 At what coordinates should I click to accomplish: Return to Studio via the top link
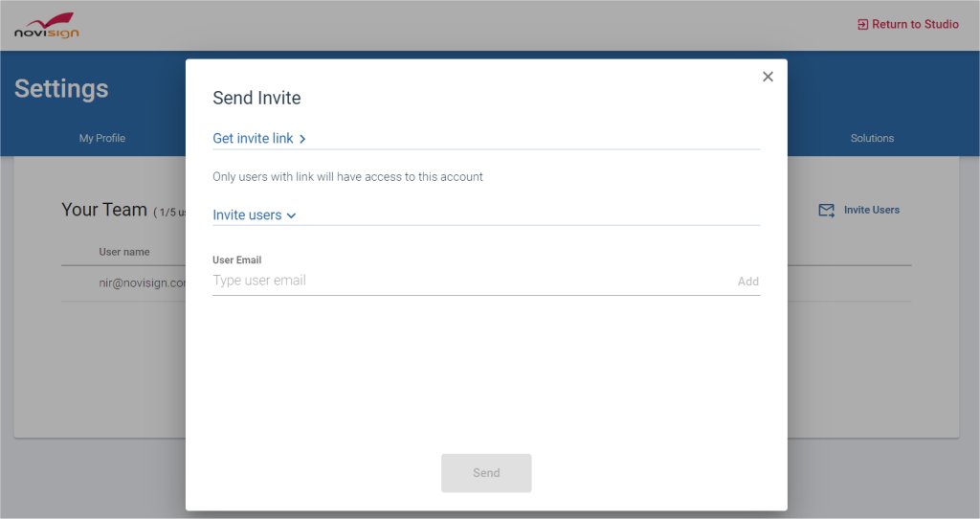907,24
